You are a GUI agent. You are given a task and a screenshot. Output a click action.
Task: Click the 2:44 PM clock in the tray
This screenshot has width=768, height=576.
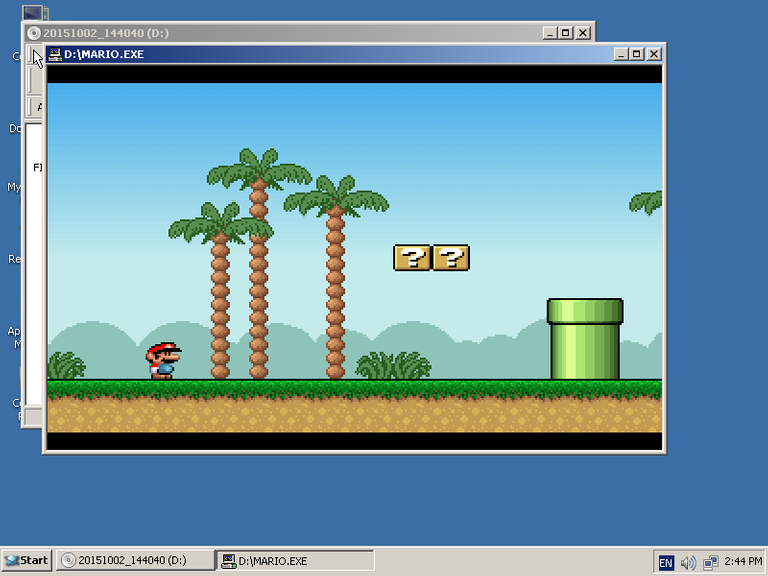click(743, 561)
